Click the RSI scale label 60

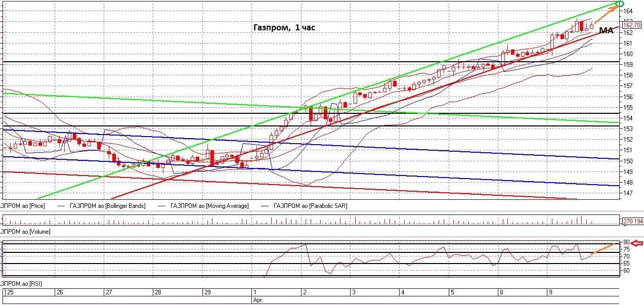click(626, 271)
